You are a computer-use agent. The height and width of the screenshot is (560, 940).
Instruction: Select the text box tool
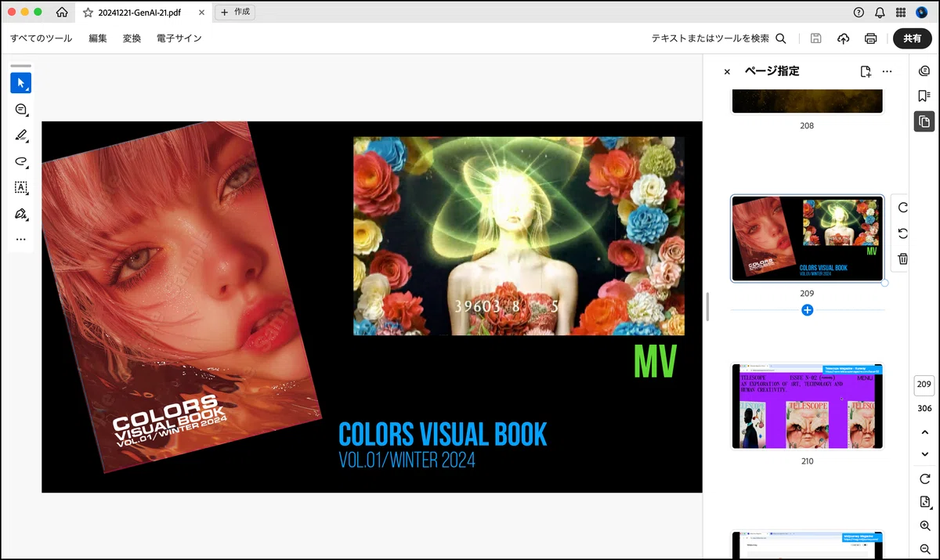(21, 187)
